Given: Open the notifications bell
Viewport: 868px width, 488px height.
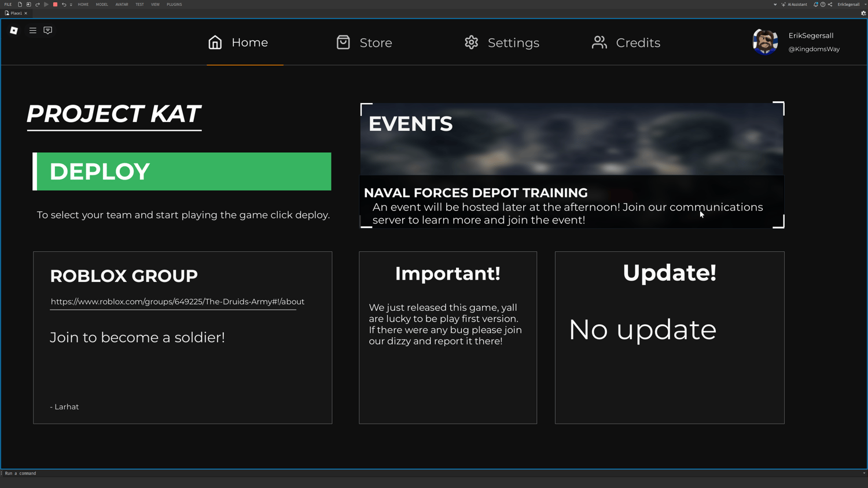Looking at the screenshot, I should pyautogui.click(x=815, y=5).
